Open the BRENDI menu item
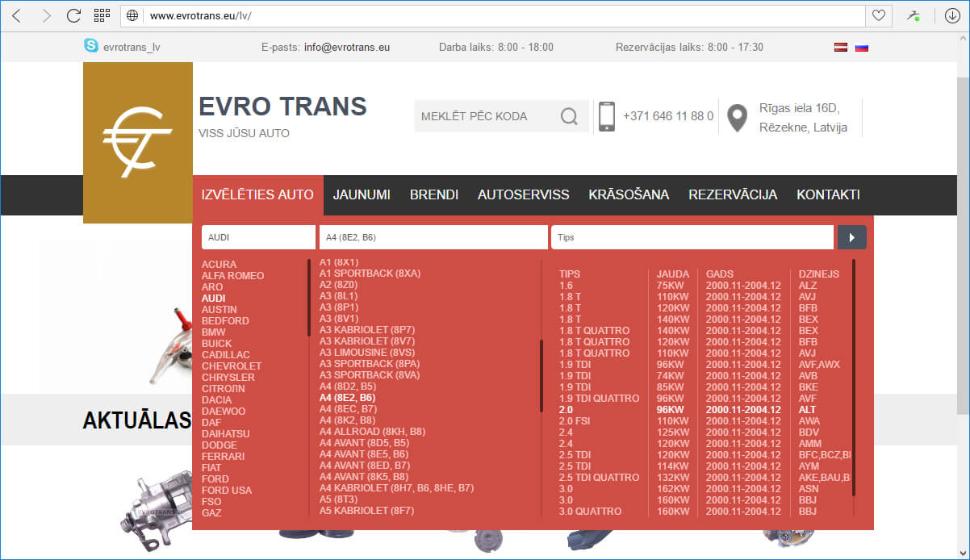The height and width of the screenshot is (560, 970). (434, 194)
